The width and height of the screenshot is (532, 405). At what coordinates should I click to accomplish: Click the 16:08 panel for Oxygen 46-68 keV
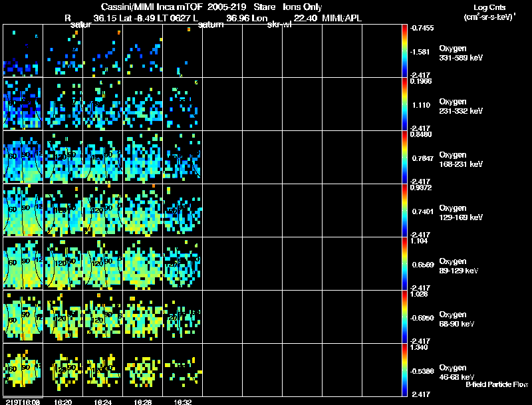click(x=23, y=370)
